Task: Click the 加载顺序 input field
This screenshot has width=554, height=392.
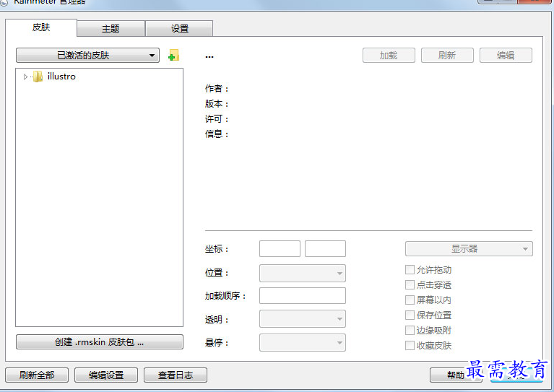Action: coord(303,296)
